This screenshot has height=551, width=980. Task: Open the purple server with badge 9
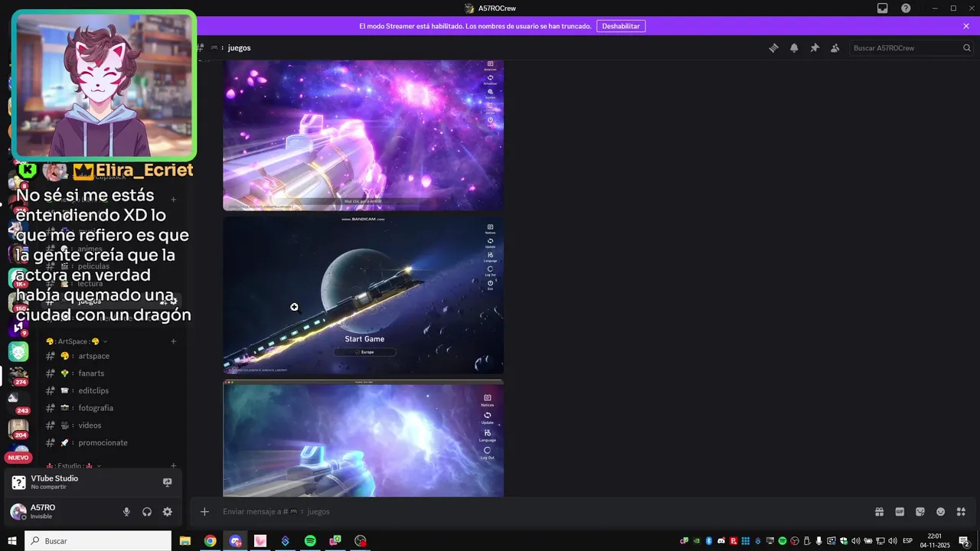[18, 327]
